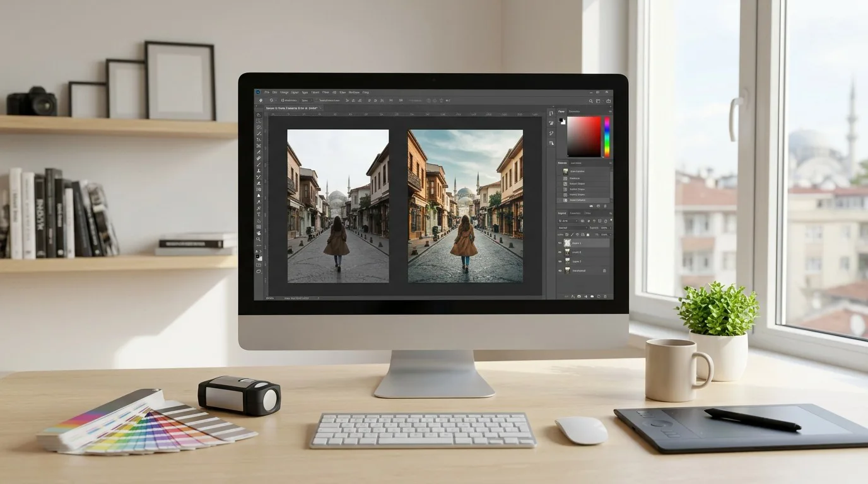
Task: Click the foreground/background swatches in the Color panel
Action: pyautogui.click(x=561, y=121)
